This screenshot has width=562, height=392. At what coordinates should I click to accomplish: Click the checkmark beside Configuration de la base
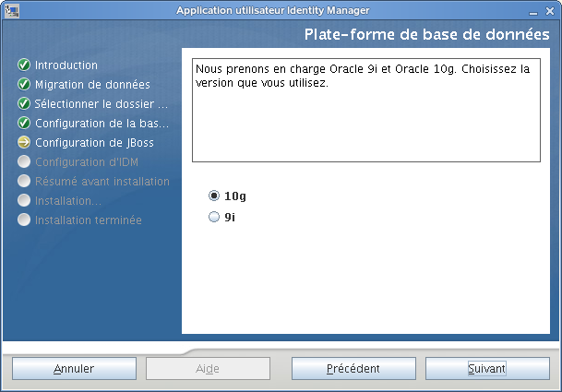(x=24, y=123)
